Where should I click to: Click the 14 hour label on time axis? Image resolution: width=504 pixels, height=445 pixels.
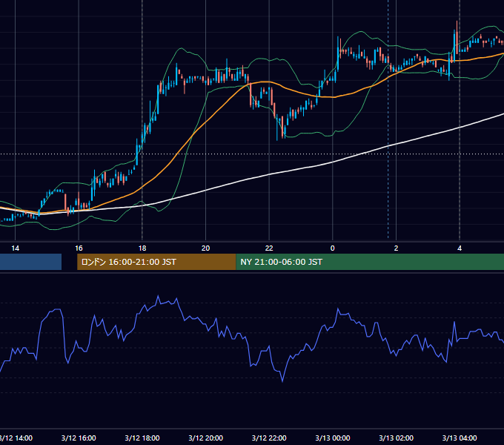coord(15,248)
